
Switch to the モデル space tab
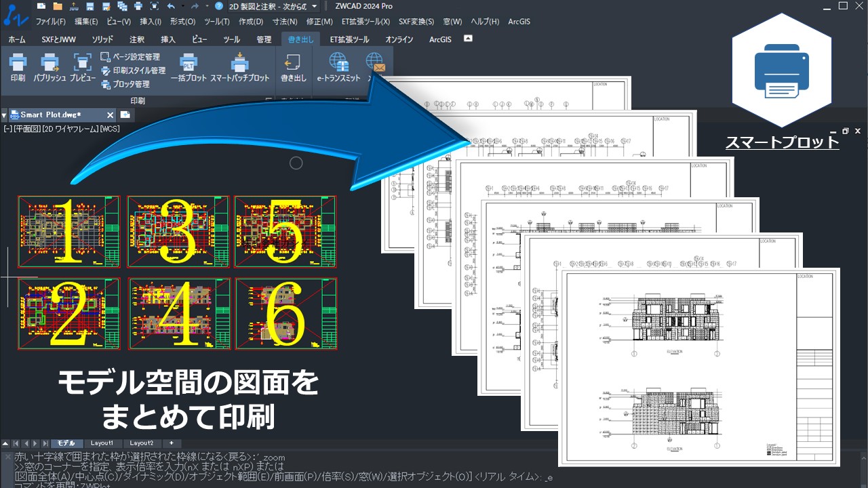pos(67,443)
